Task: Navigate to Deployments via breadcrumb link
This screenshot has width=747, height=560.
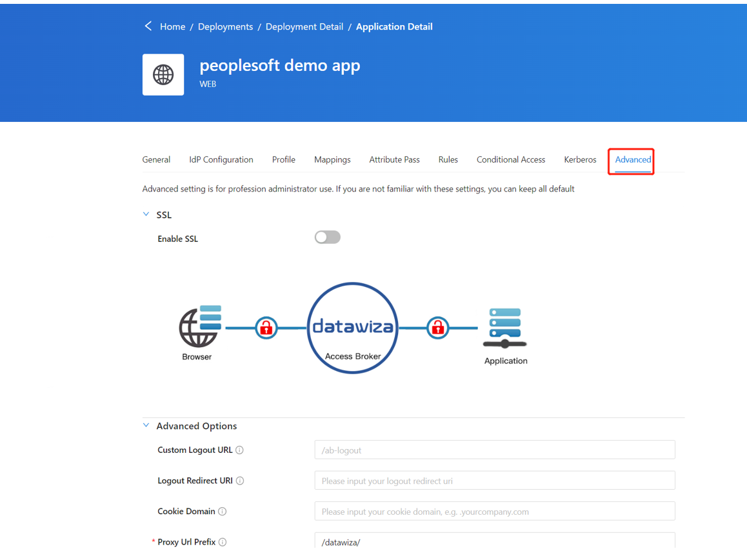Action: [225, 26]
